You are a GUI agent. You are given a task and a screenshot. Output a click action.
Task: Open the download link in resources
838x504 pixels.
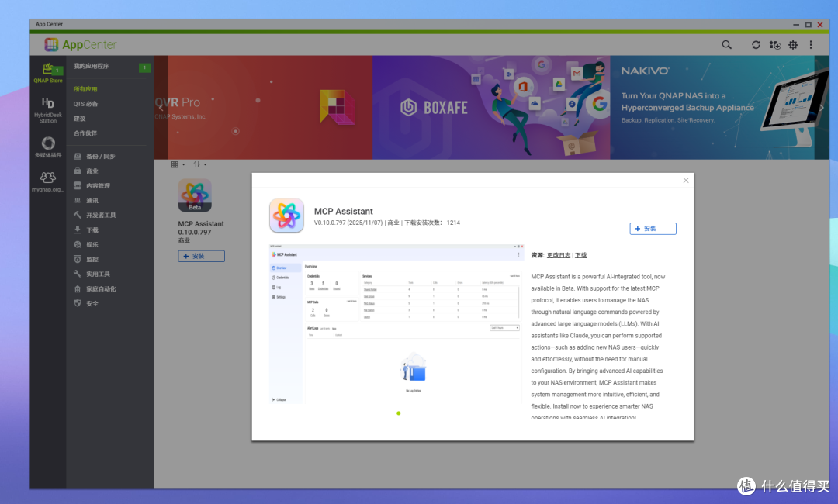[580, 255]
